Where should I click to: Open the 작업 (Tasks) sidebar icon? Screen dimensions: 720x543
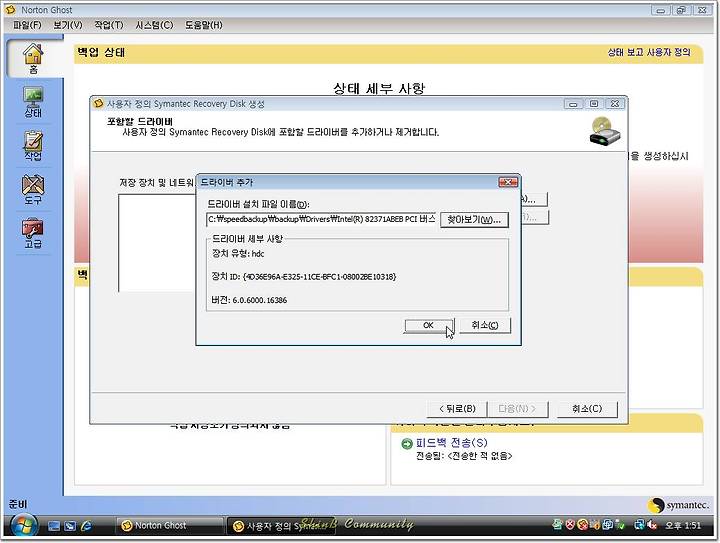pos(33,146)
